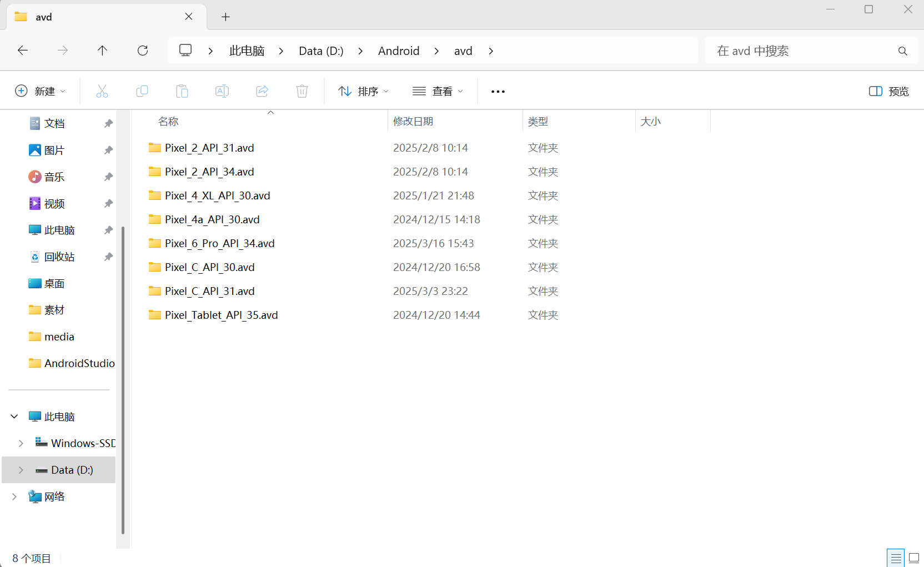
Task: Unpin 回收站 using its pin icon
Action: pyautogui.click(x=108, y=257)
